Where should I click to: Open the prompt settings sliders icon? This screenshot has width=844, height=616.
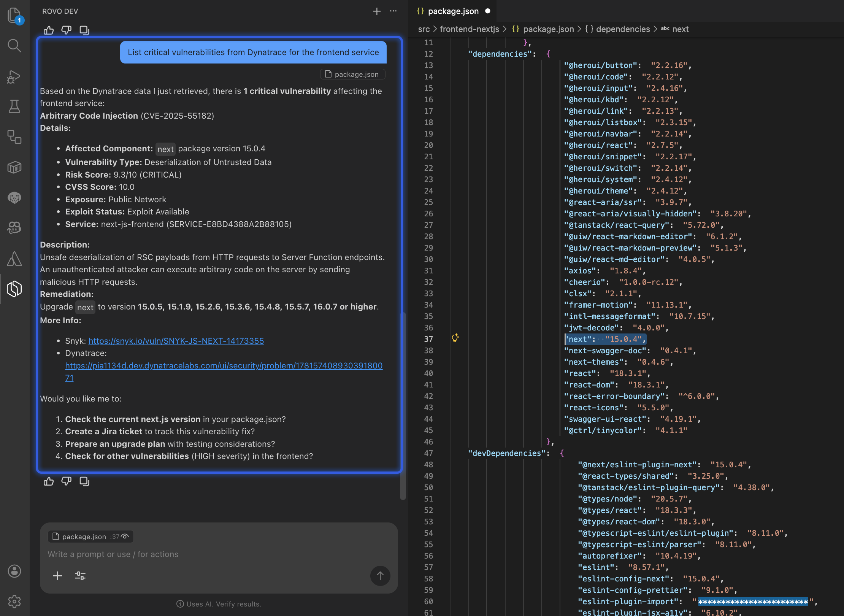[80, 576]
